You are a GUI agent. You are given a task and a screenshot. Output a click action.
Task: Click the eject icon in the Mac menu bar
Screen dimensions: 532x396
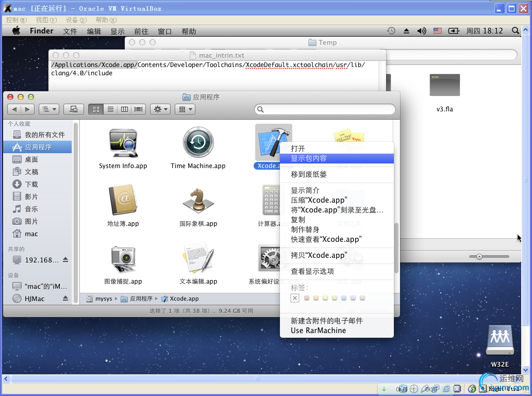pyautogui.click(x=406, y=31)
